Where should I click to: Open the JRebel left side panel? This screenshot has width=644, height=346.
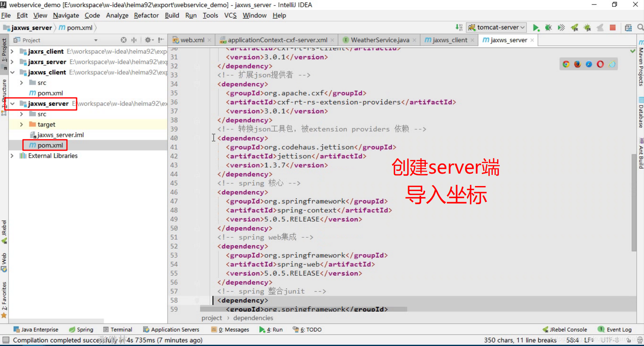(x=4, y=232)
